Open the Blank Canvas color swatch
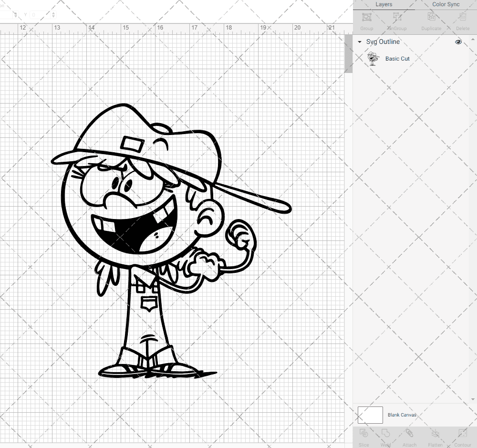 [x=370, y=415]
